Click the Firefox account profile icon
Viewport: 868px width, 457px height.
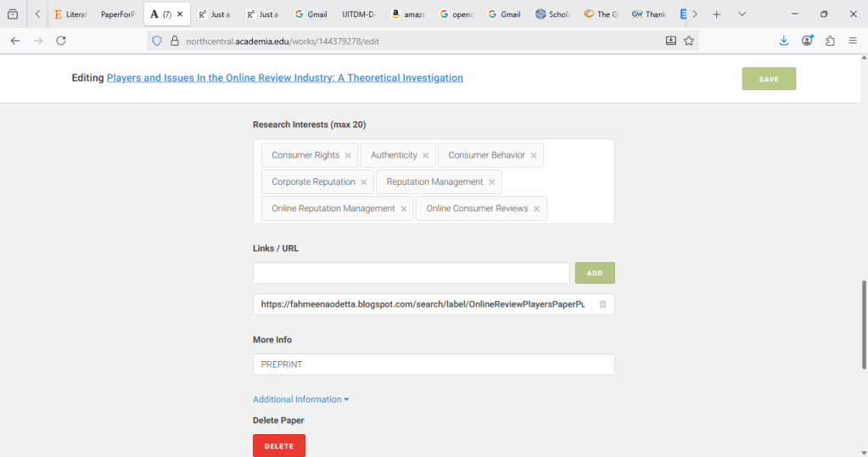click(x=807, y=41)
